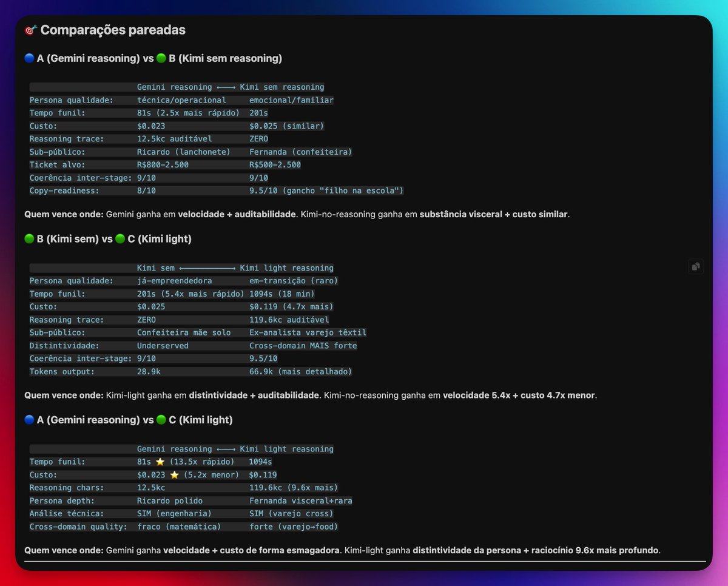Select the value 'Fernanda visceral+rara'
Image resolution: width=728 pixels, height=586 pixels.
[300, 501]
